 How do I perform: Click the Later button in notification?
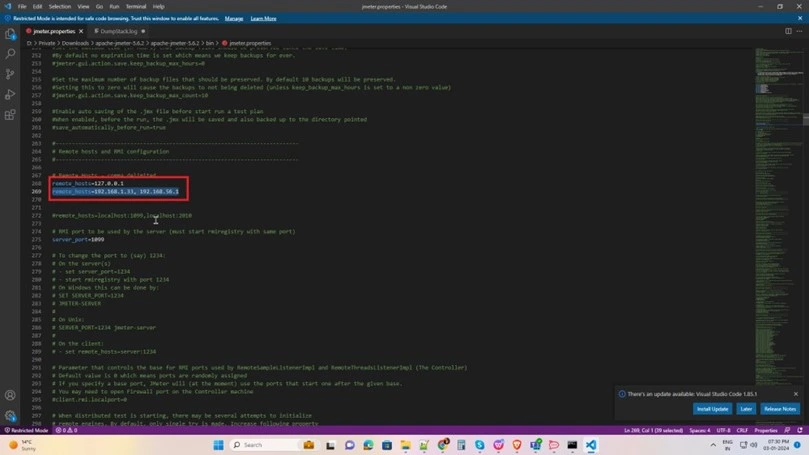pyautogui.click(x=746, y=409)
